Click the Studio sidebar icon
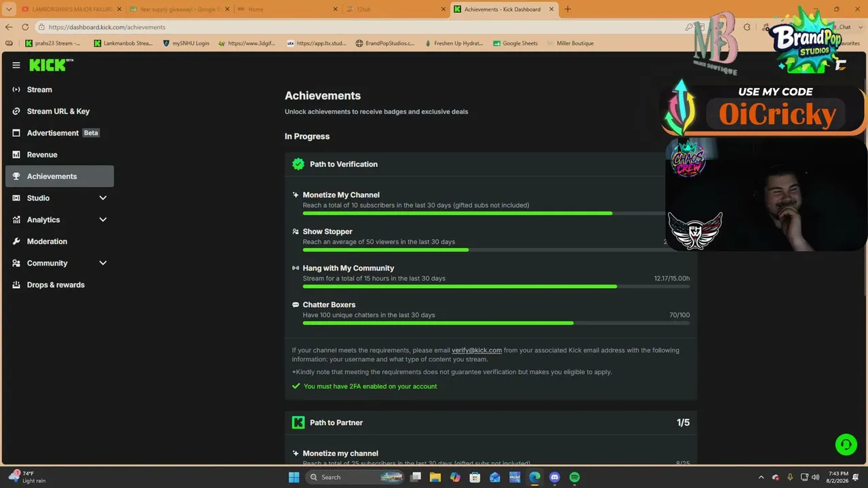Screen dimensions: 868x488 tap(16, 198)
